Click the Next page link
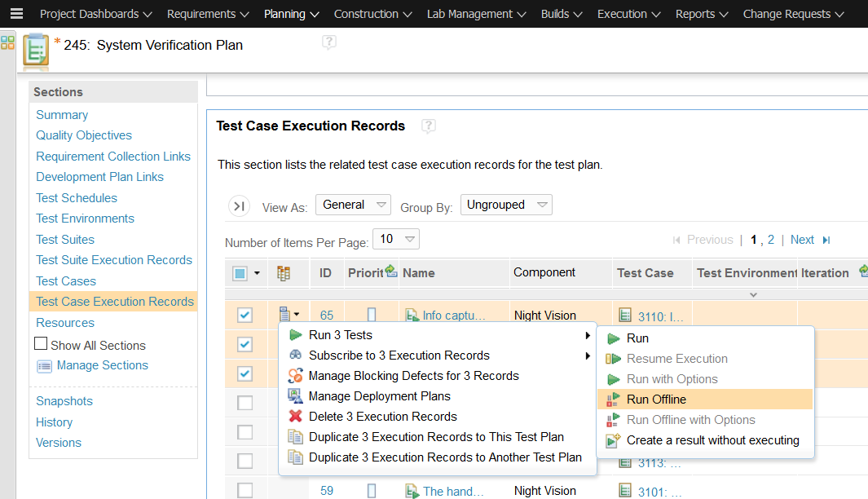The height and width of the screenshot is (499, 868). coord(802,240)
